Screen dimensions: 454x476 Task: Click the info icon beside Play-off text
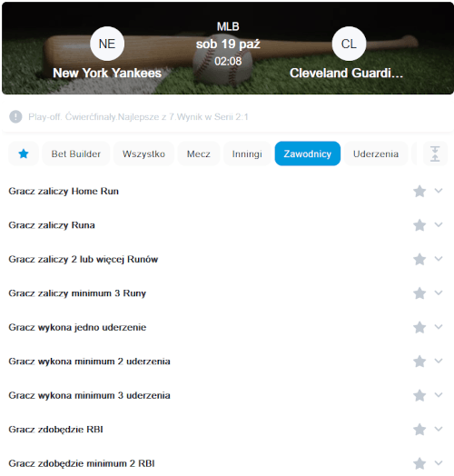coord(15,116)
